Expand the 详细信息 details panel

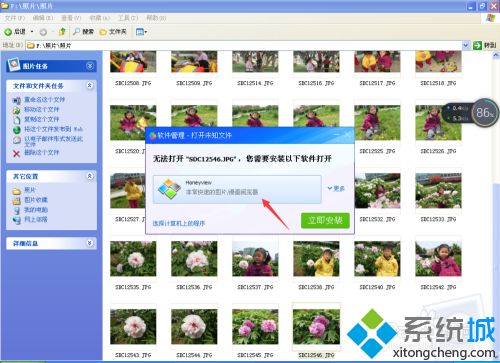(90, 243)
